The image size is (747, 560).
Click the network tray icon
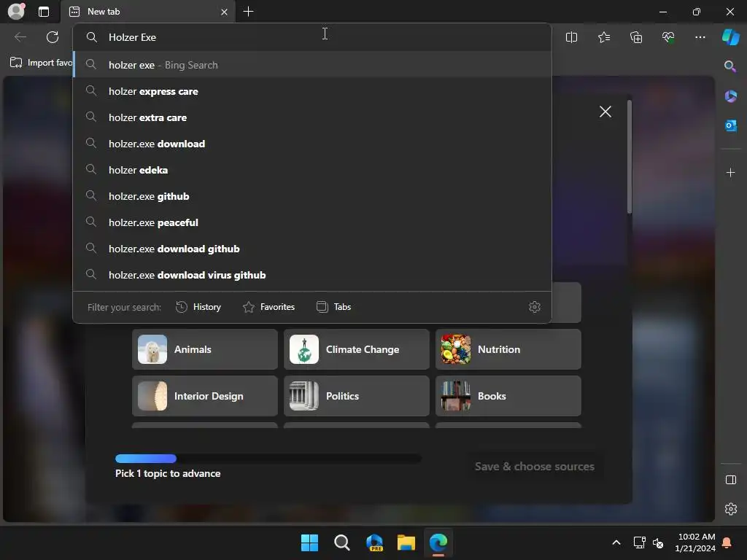pos(639,542)
